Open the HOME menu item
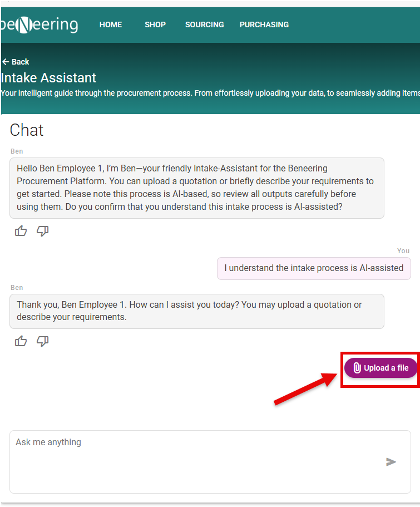Screen dimensions: 420x507 111,24
